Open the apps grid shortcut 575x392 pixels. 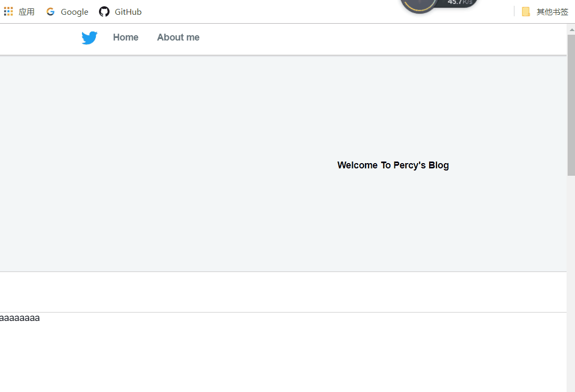(x=8, y=11)
